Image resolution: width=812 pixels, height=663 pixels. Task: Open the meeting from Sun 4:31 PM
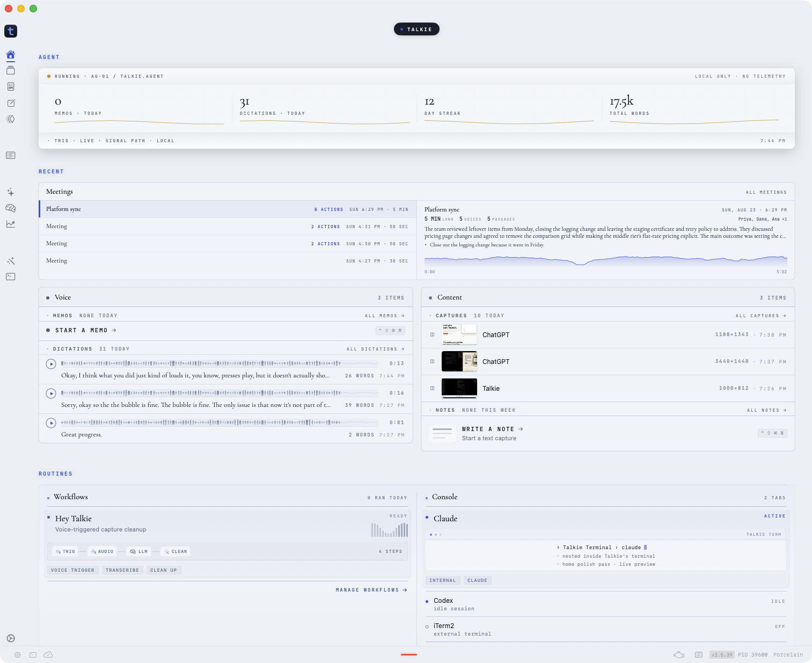(x=228, y=226)
